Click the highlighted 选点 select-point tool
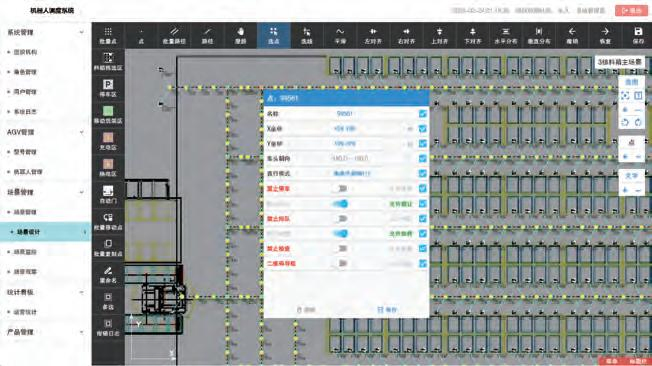 click(274, 36)
